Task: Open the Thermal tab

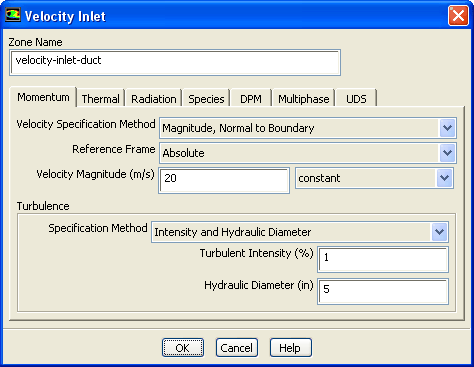Action: pos(101,99)
